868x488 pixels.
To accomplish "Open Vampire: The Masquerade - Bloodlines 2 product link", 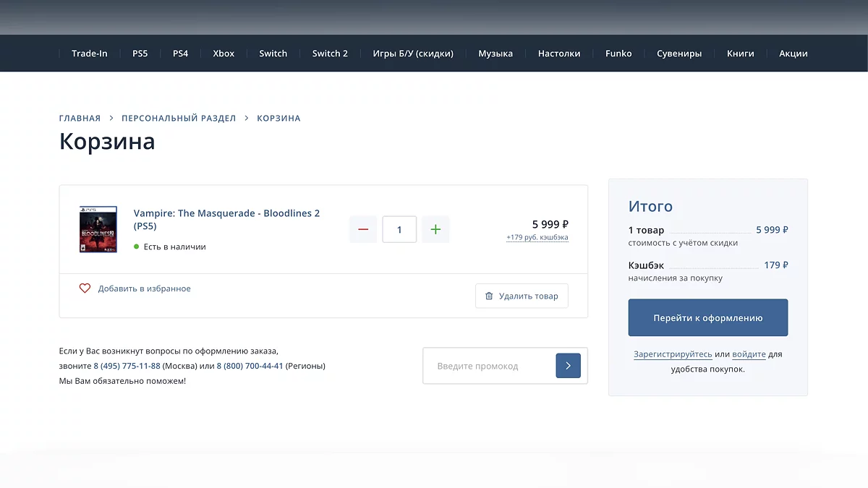I will click(226, 219).
